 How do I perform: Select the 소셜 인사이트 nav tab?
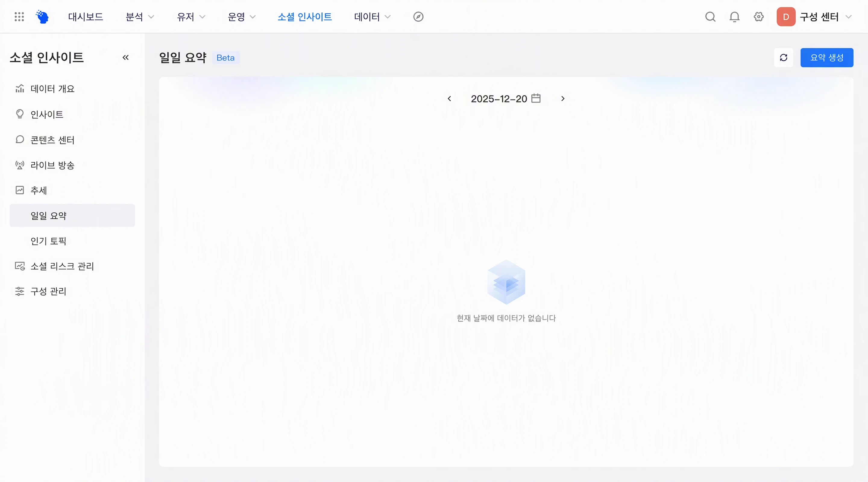click(305, 17)
